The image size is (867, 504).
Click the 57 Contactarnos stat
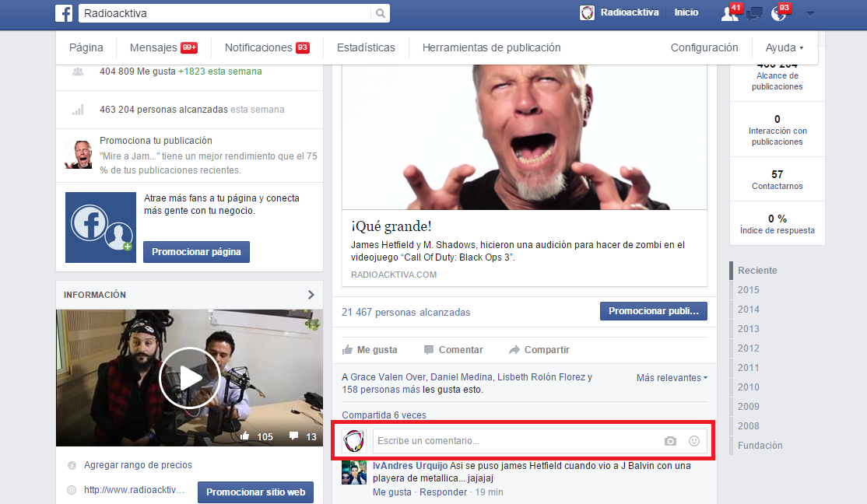[x=777, y=180]
